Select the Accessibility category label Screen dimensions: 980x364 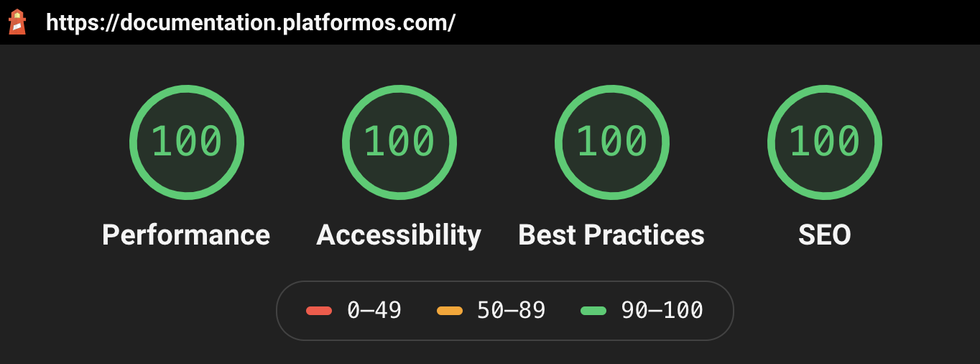click(x=399, y=235)
